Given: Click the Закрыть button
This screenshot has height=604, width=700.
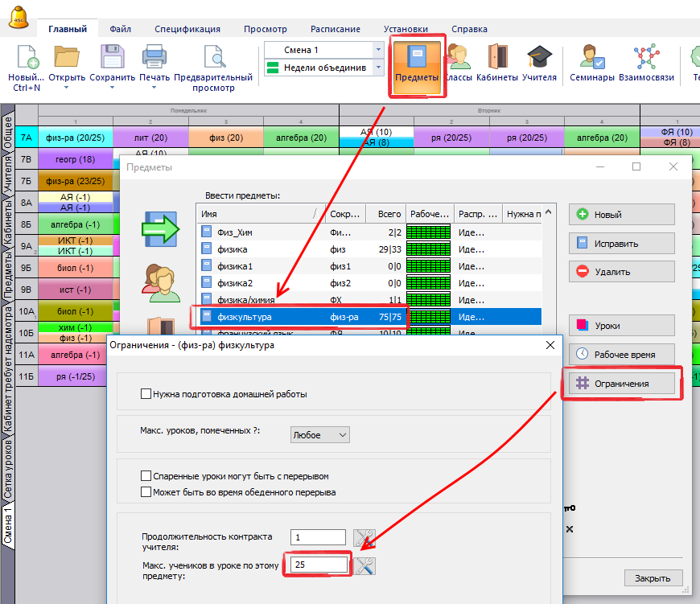Looking at the screenshot, I should point(653,578).
